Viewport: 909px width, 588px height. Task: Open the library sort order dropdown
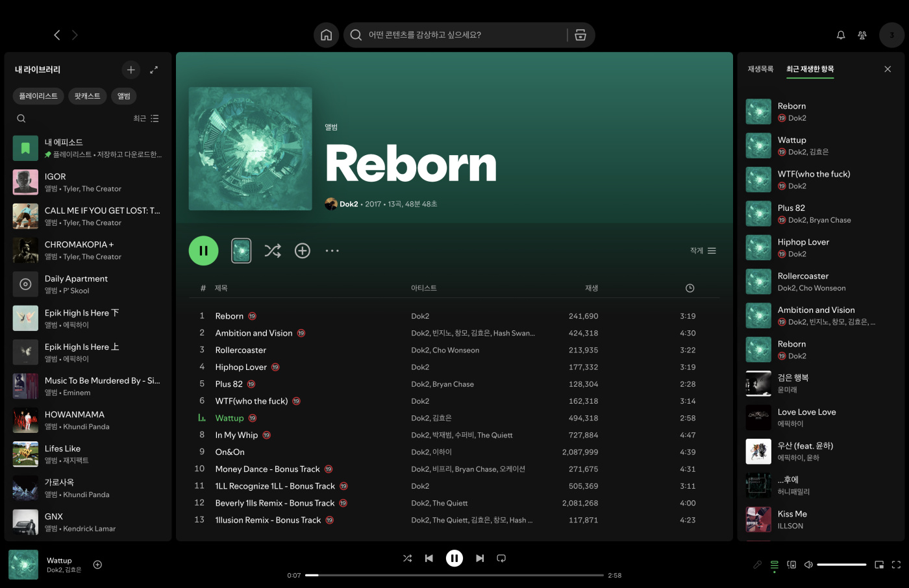pyautogui.click(x=146, y=119)
